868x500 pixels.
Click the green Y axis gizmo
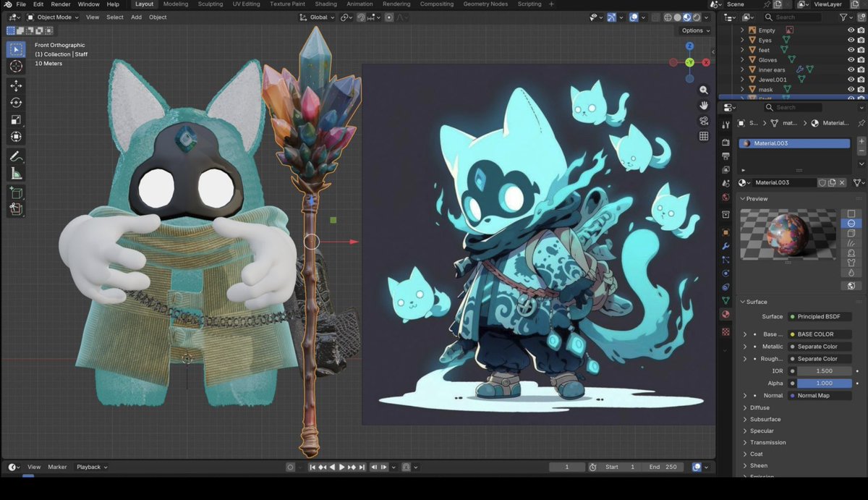point(689,62)
